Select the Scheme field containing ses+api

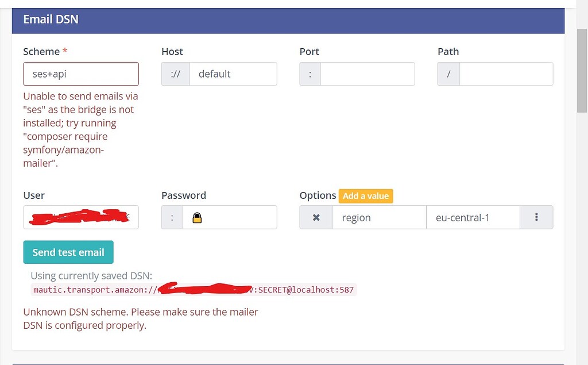(80, 74)
